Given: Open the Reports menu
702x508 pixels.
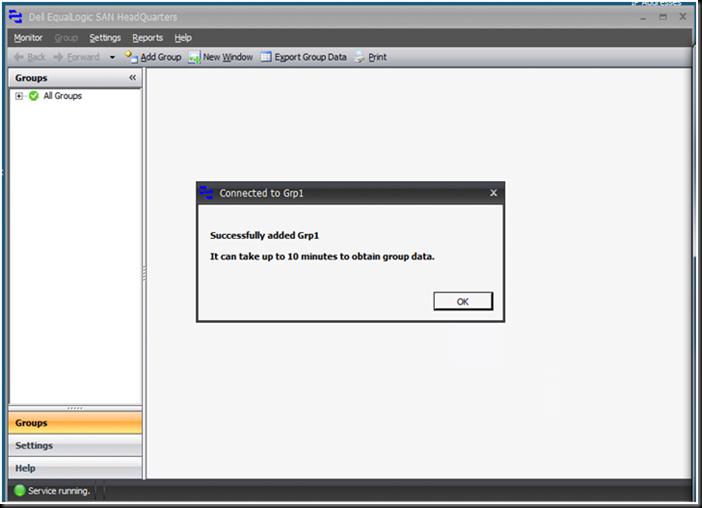Looking at the screenshot, I should pos(147,38).
